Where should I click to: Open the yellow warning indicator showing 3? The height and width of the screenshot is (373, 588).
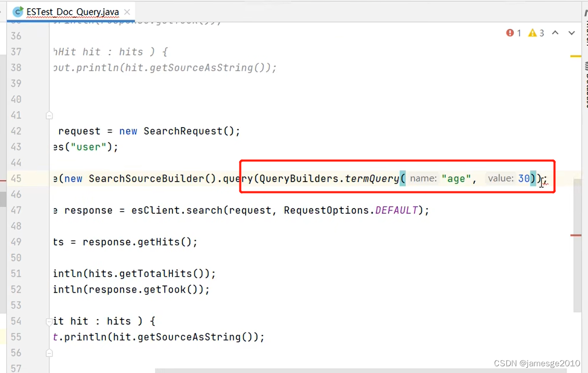click(x=536, y=33)
